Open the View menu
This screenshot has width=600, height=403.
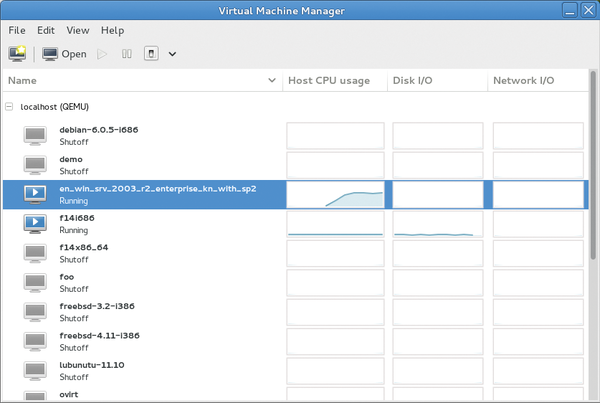pyautogui.click(x=78, y=31)
